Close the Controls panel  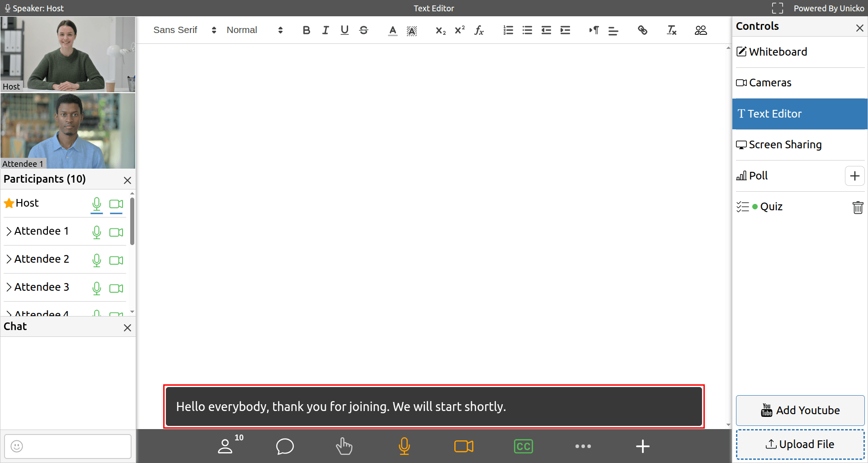[x=859, y=28]
